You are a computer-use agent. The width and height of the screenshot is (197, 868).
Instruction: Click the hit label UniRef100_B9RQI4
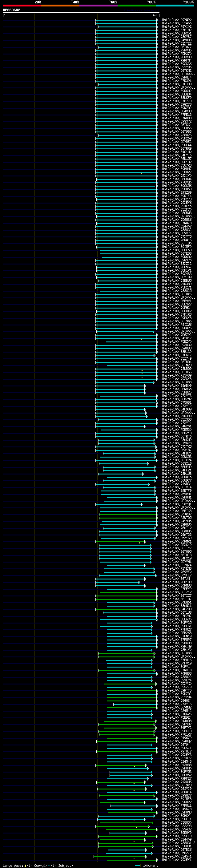[176, 78]
